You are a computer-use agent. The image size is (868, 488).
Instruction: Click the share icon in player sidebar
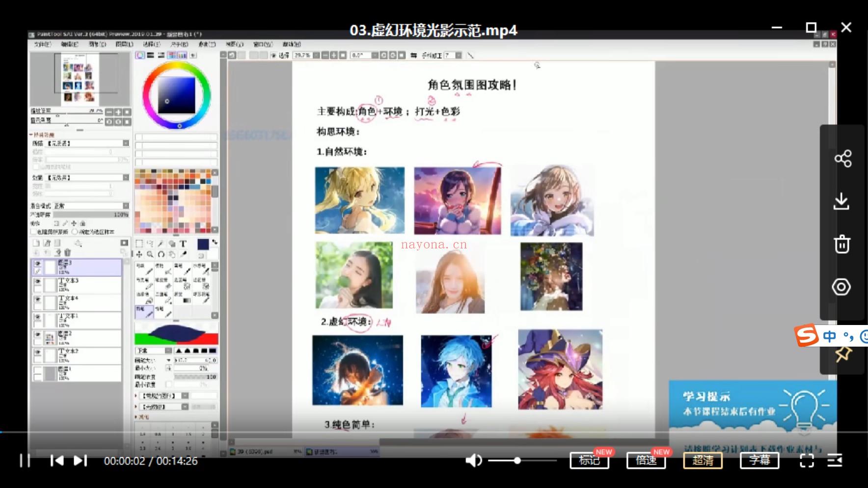(x=842, y=159)
